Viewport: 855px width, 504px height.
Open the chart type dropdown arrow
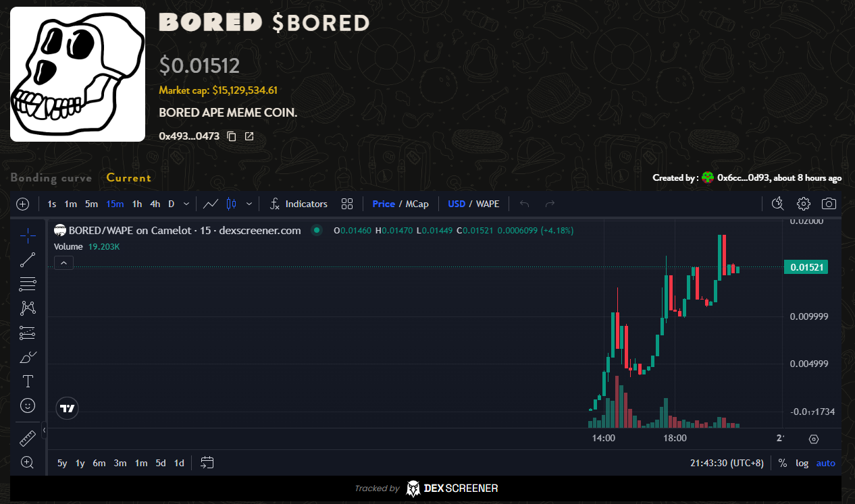[249, 204]
